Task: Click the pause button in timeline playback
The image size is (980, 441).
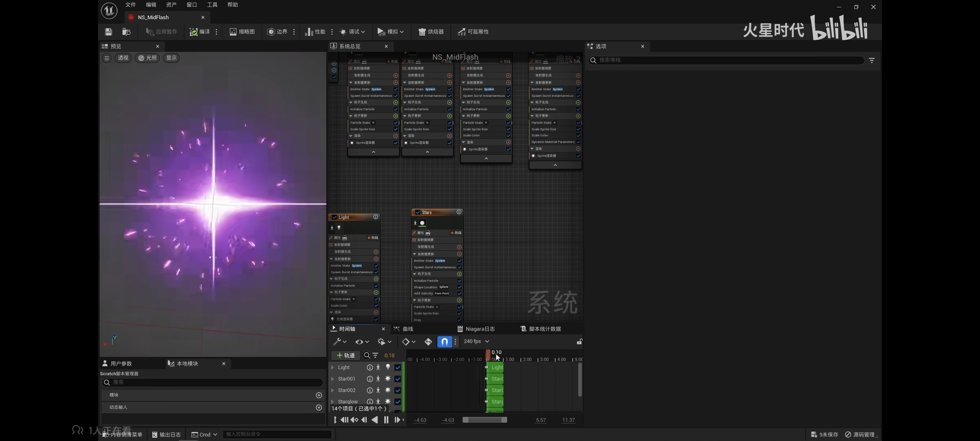Action: click(x=386, y=420)
